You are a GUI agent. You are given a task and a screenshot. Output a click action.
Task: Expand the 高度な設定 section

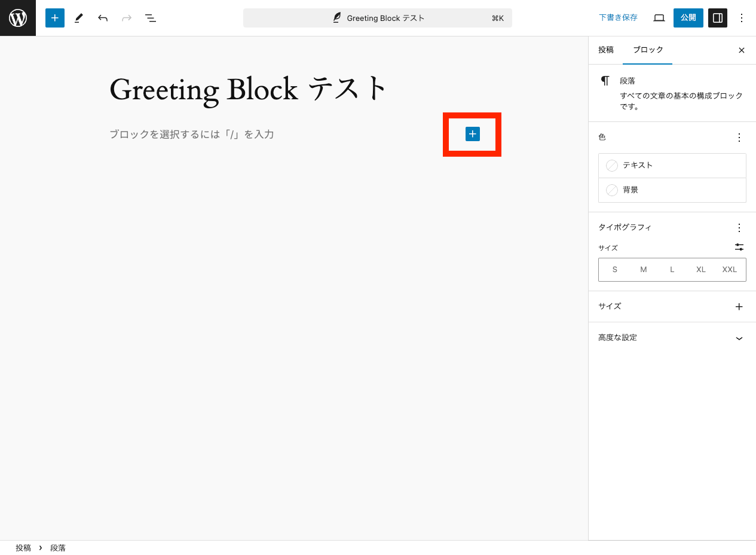tap(672, 338)
